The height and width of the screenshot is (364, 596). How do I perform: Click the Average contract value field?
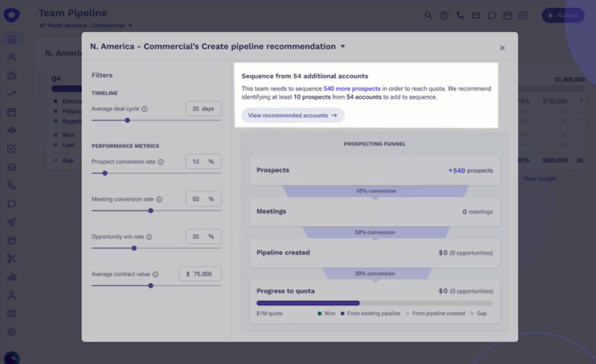pos(200,274)
